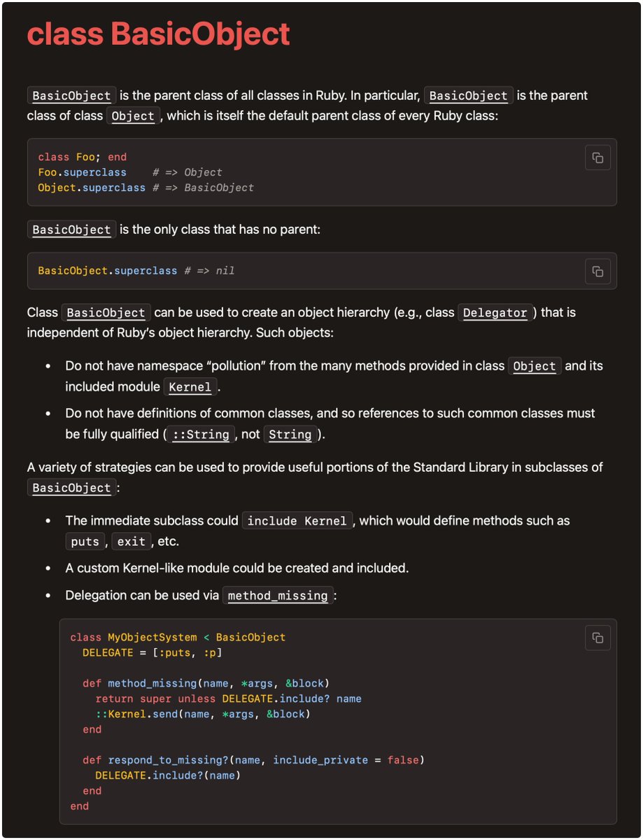The width and height of the screenshot is (643, 840).
Task: Click the 'return super unless DELEGATE.include? name' line
Action: click(x=229, y=699)
